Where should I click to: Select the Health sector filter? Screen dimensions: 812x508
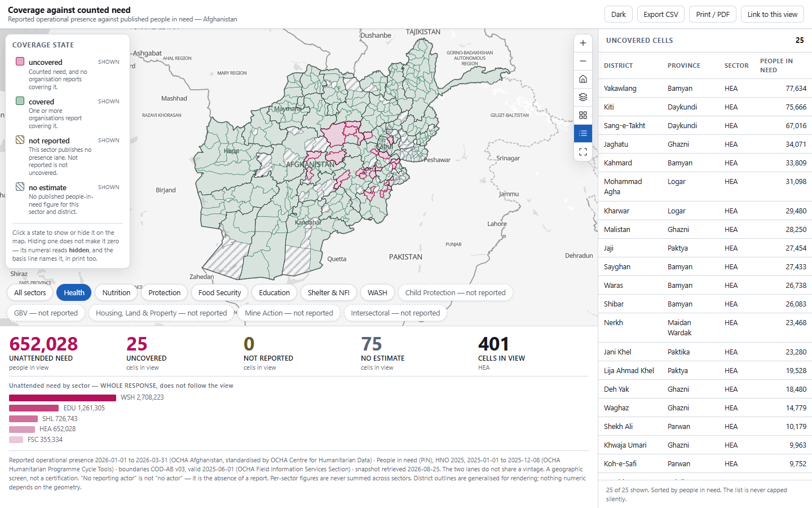(x=74, y=292)
